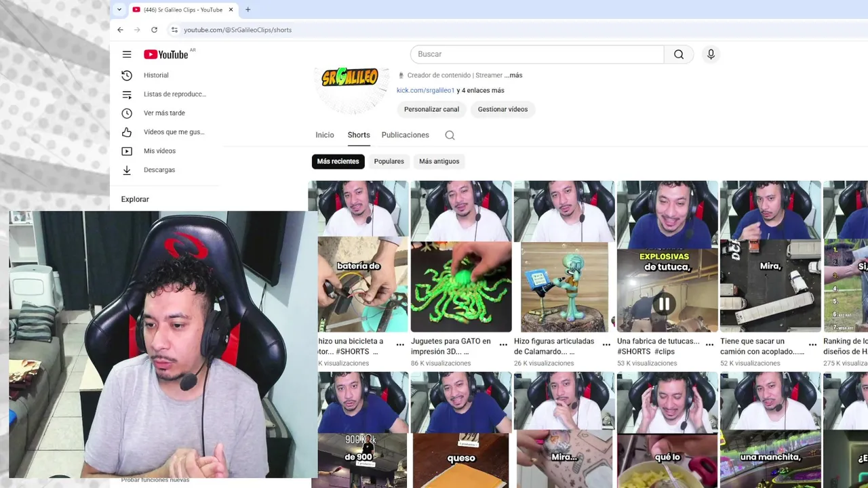Click 'Una fabrica de tutucas' title
Viewport: 868px width, 488px height.
(x=658, y=346)
